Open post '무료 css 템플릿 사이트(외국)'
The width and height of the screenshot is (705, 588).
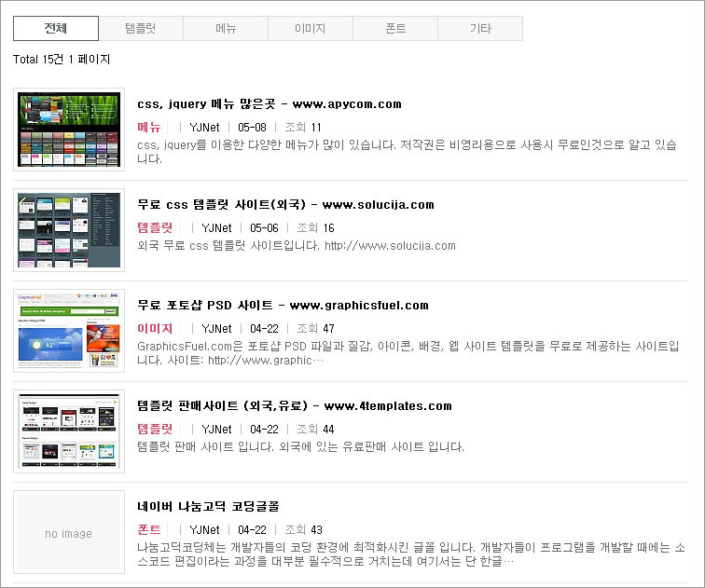(x=286, y=205)
